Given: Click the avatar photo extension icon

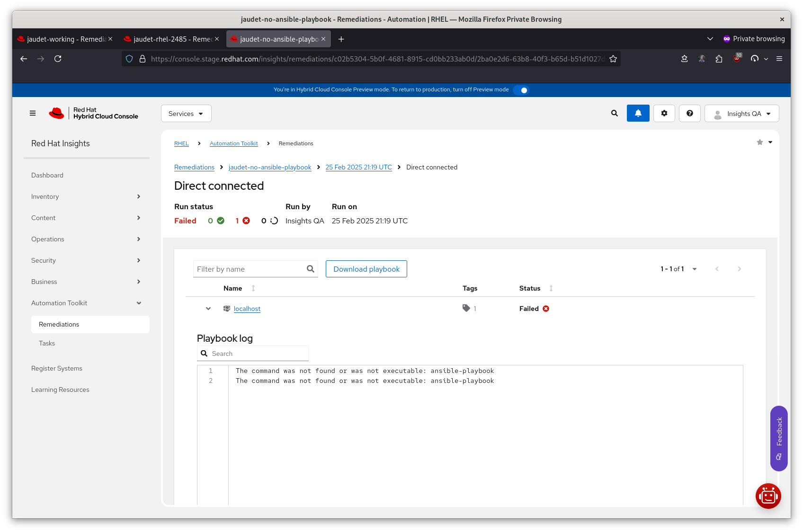Looking at the screenshot, I should pos(702,59).
